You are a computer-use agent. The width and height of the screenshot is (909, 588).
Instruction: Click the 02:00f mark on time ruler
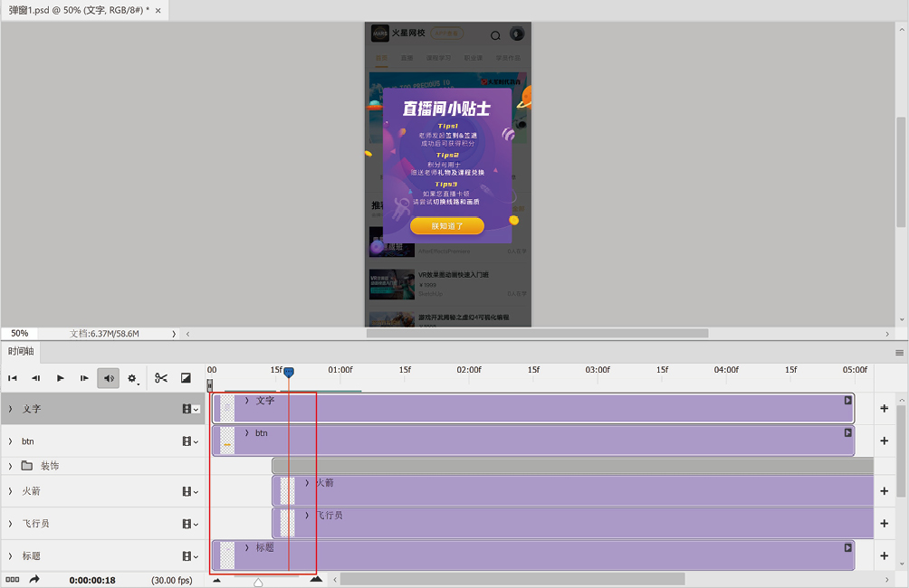pos(469,370)
